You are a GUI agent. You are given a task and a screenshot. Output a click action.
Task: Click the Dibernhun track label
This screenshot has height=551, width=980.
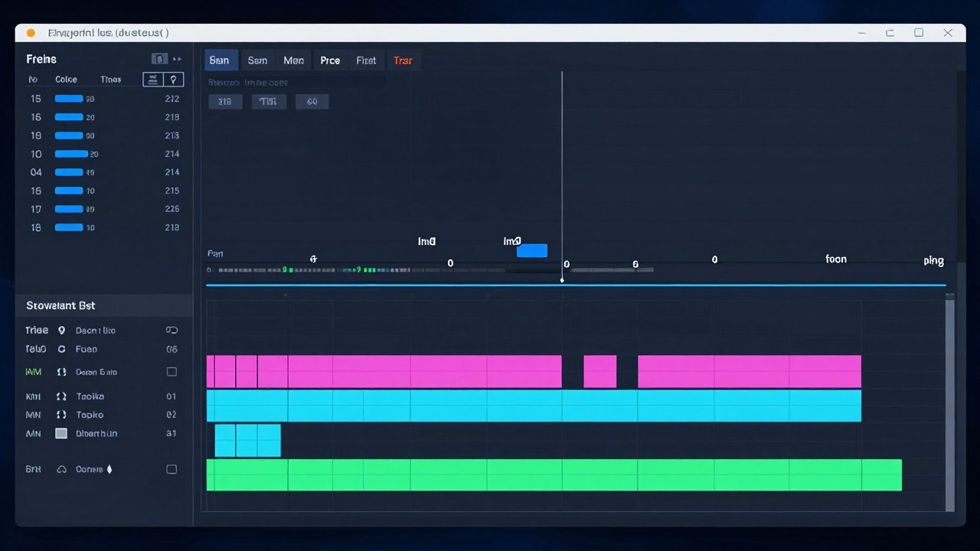tap(96, 433)
